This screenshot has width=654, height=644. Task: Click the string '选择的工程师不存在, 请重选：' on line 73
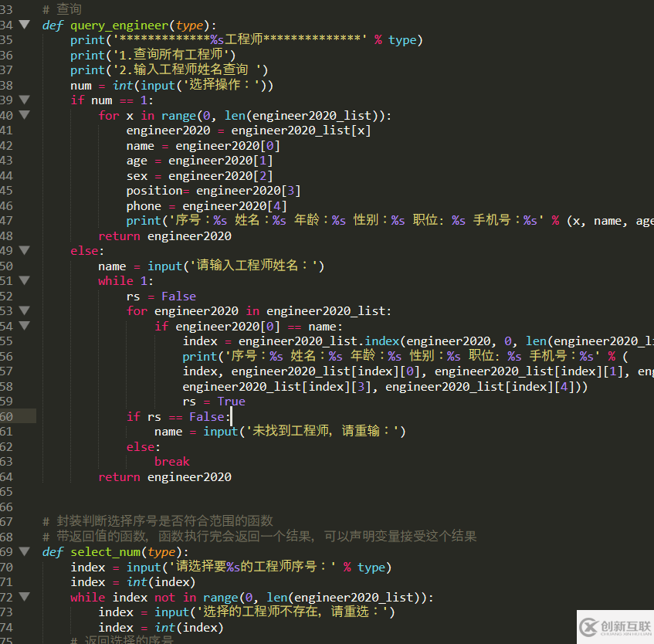point(293,612)
